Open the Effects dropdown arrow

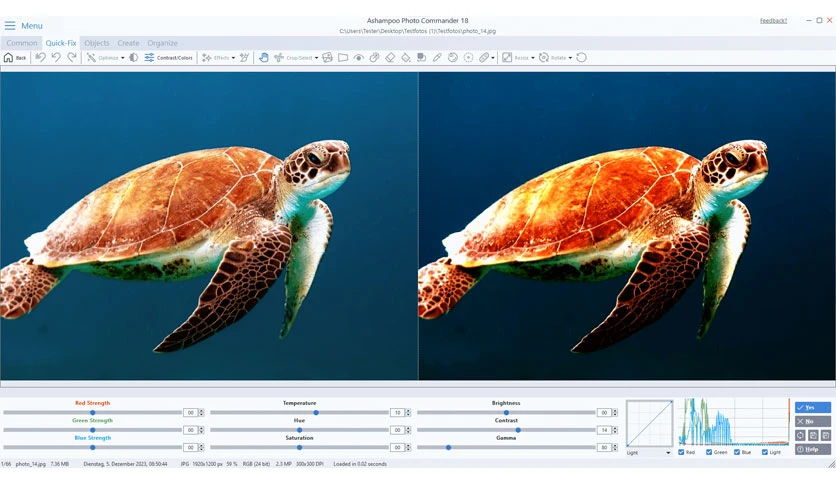[233, 58]
